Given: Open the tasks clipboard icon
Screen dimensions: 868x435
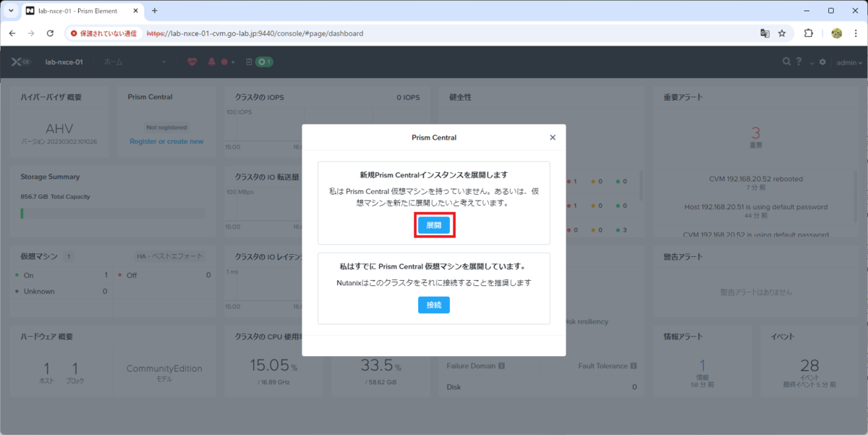Looking at the screenshot, I should [x=250, y=62].
